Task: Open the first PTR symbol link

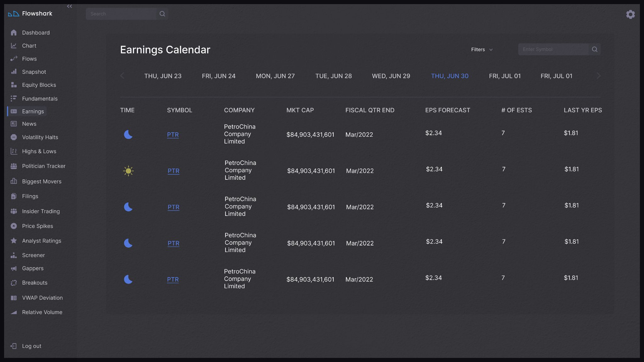Action: (173, 135)
